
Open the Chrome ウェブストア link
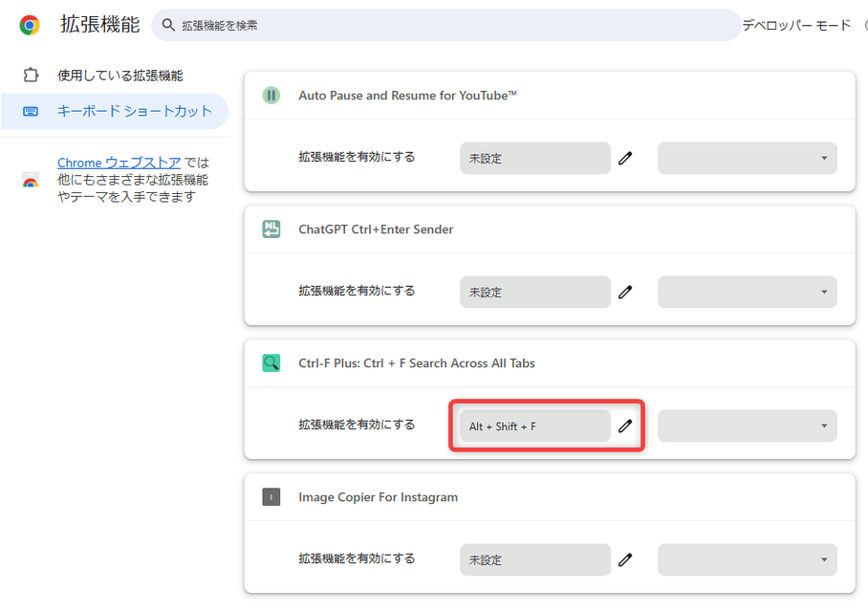point(119,163)
